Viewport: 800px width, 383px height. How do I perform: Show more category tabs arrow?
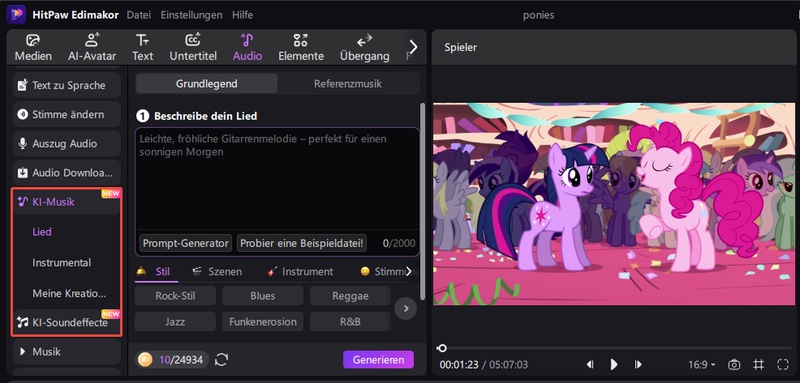click(x=409, y=271)
